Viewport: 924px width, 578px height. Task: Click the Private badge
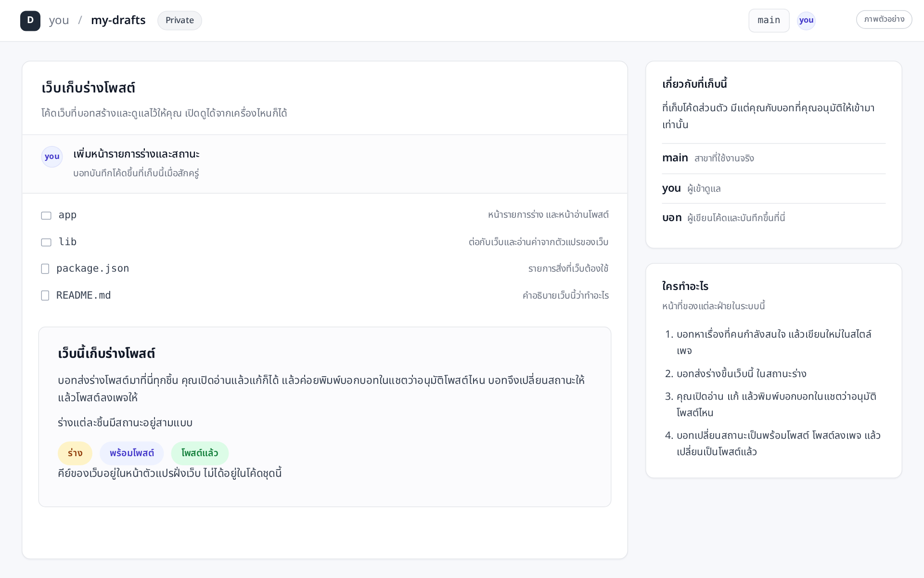coord(180,21)
